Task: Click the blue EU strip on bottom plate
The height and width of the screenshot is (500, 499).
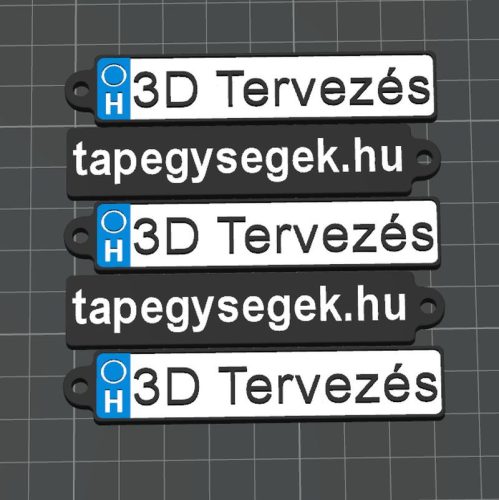Action: point(113,387)
